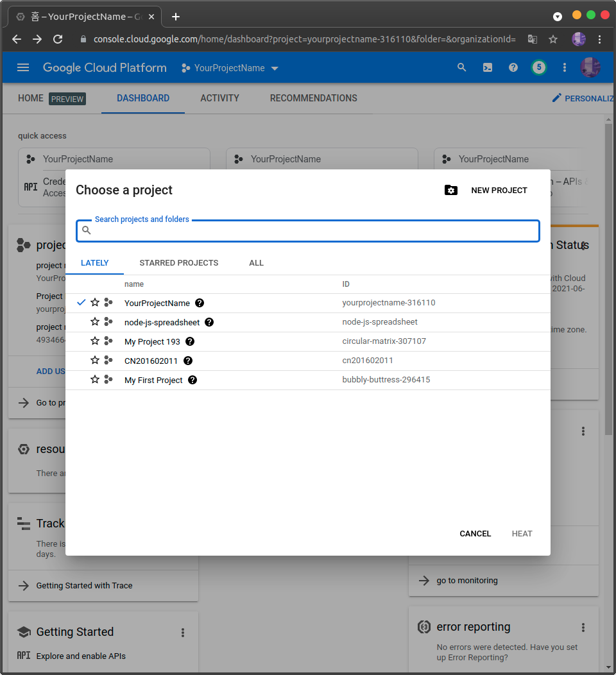616x675 pixels.
Task: Click the ID column header
Action: click(346, 284)
